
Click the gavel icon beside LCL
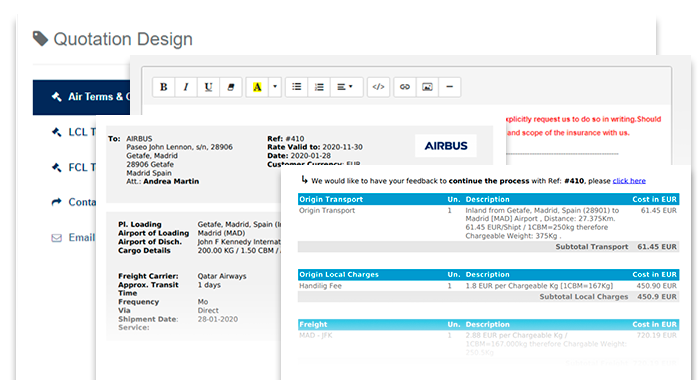(56, 132)
